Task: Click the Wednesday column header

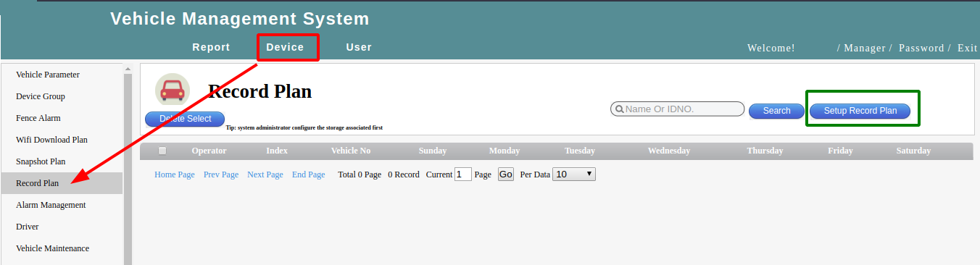Action: (x=669, y=151)
